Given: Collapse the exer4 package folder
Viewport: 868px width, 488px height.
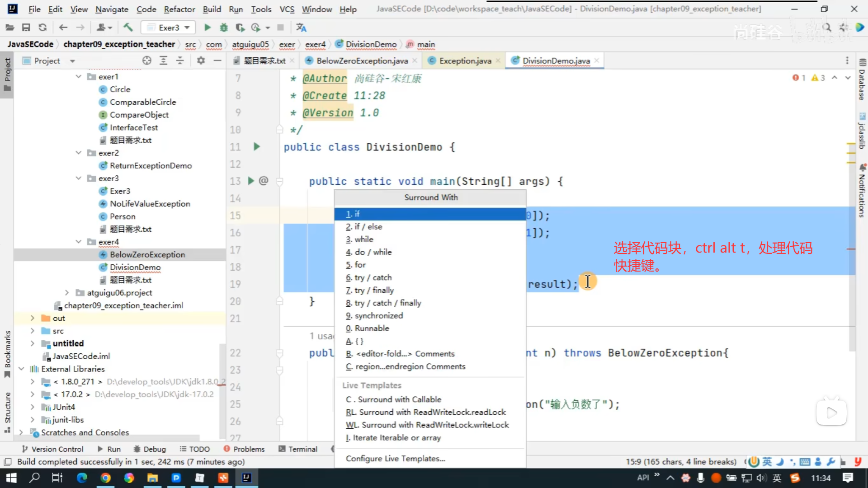Looking at the screenshot, I should tap(79, 242).
